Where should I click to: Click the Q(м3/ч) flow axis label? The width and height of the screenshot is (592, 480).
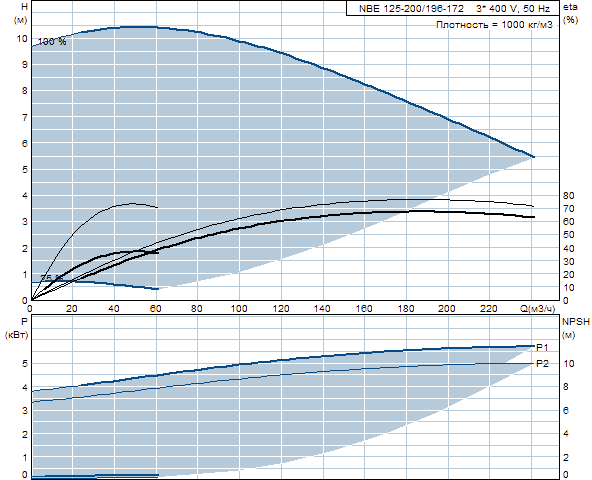(538, 309)
